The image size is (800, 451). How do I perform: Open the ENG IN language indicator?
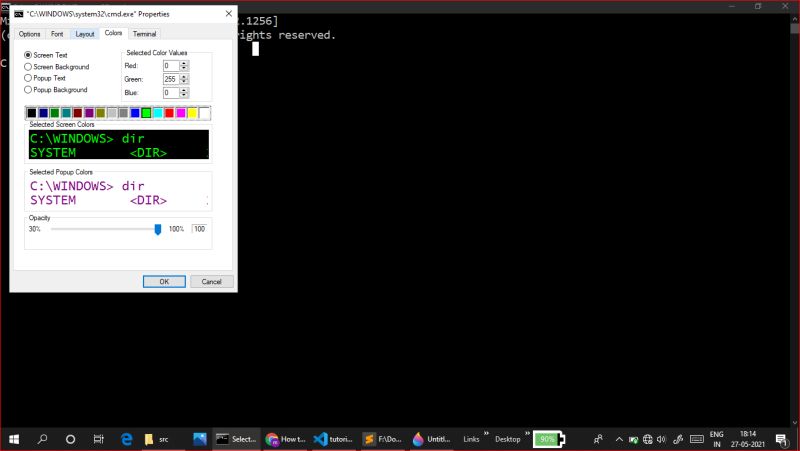[716, 439]
